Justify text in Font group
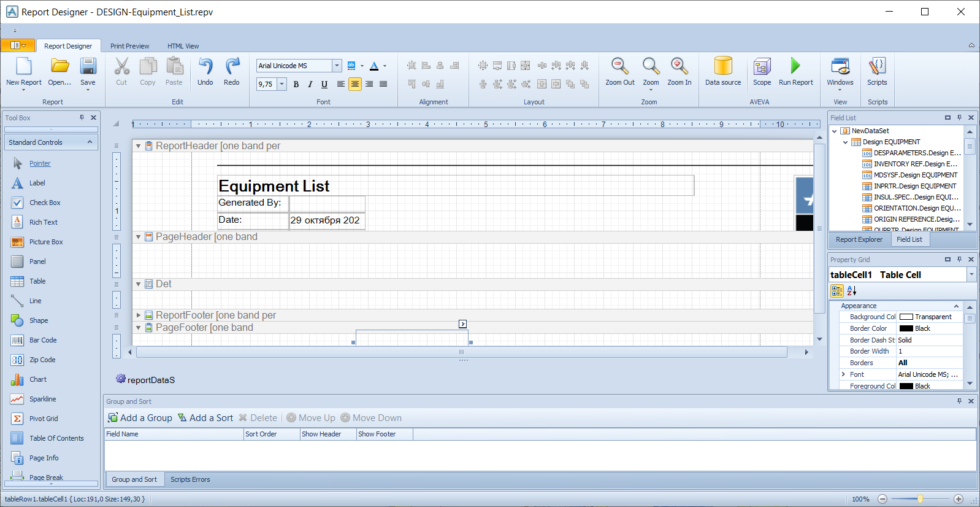The image size is (980, 507). [x=383, y=84]
